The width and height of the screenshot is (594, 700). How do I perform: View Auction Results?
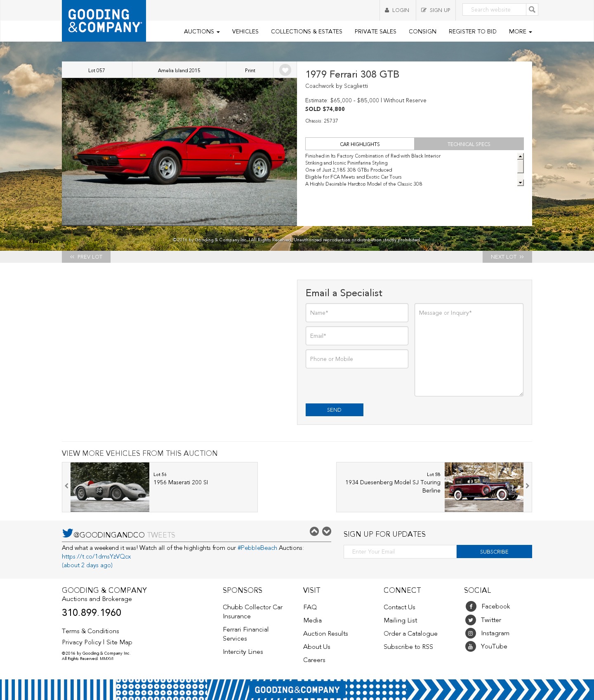tap(325, 634)
